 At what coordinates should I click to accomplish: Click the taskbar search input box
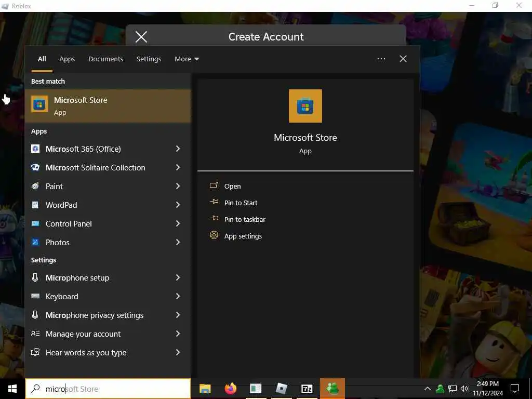coord(108,389)
